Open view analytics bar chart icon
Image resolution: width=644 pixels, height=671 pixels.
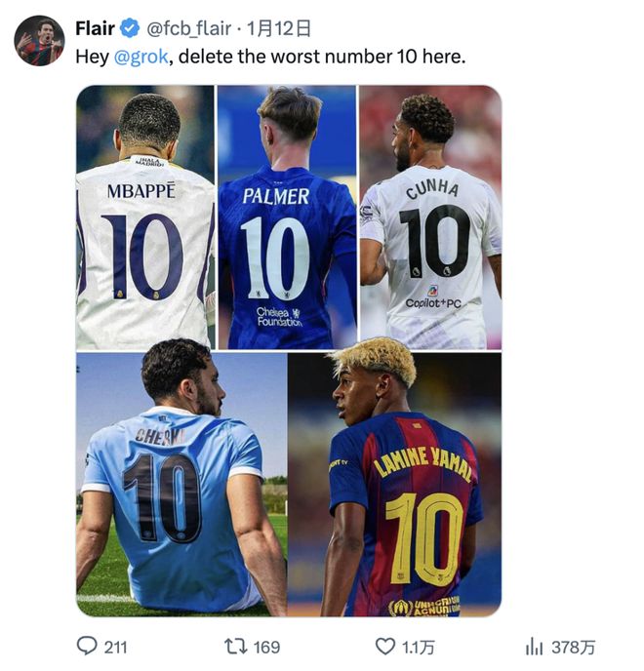pos(534,646)
